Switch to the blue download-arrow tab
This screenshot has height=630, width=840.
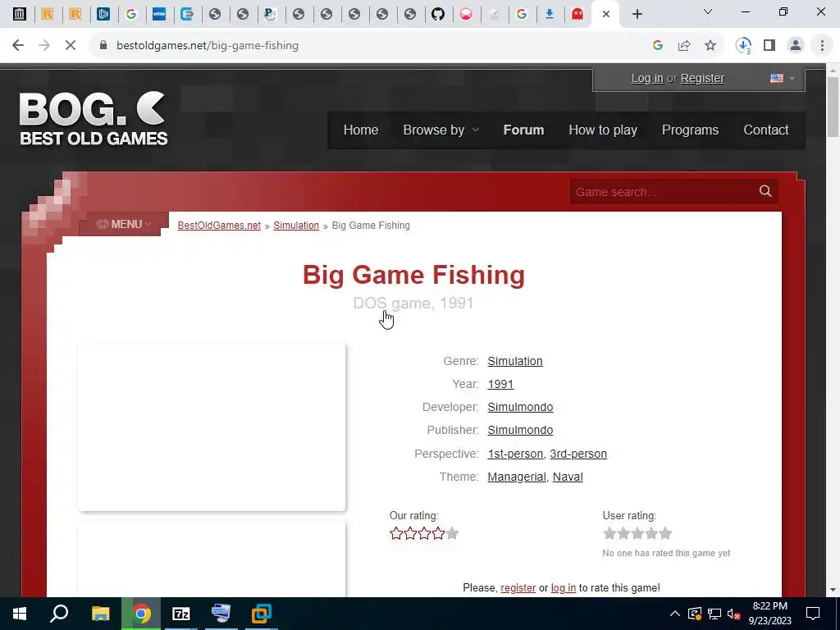point(550,14)
